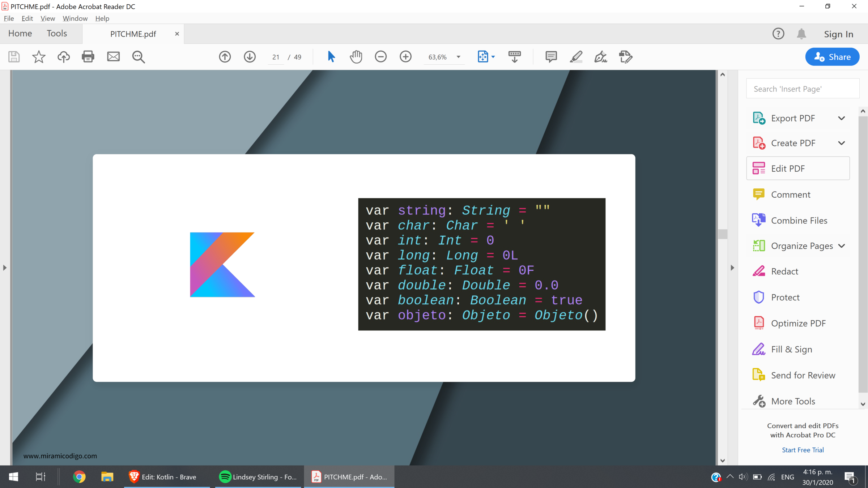The height and width of the screenshot is (488, 868).
Task: Click the zoom out minus icon
Action: click(380, 57)
